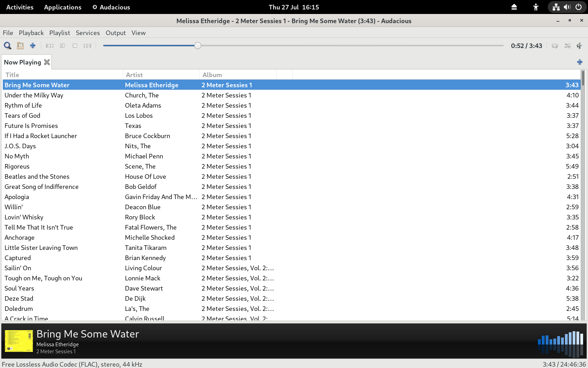
Task: Sort playlist by Artist column header
Action: pyautogui.click(x=161, y=75)
